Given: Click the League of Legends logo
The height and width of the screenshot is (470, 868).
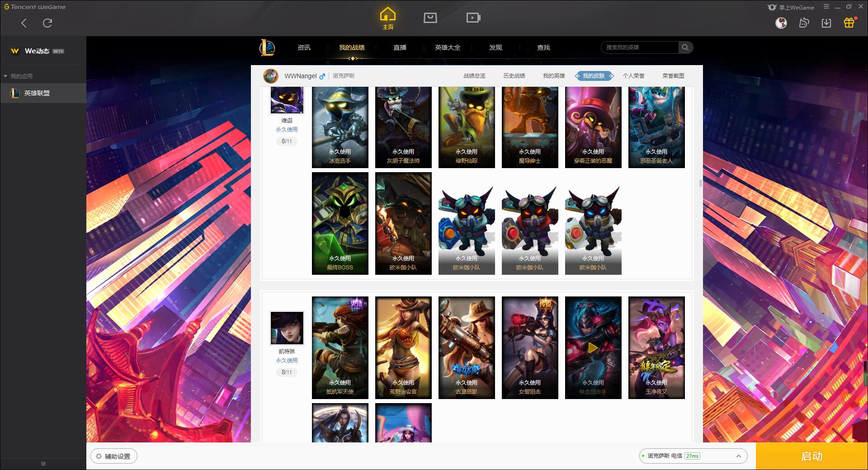Looking at the screenshot, I should pyautogui.click(x=267, y=47).
